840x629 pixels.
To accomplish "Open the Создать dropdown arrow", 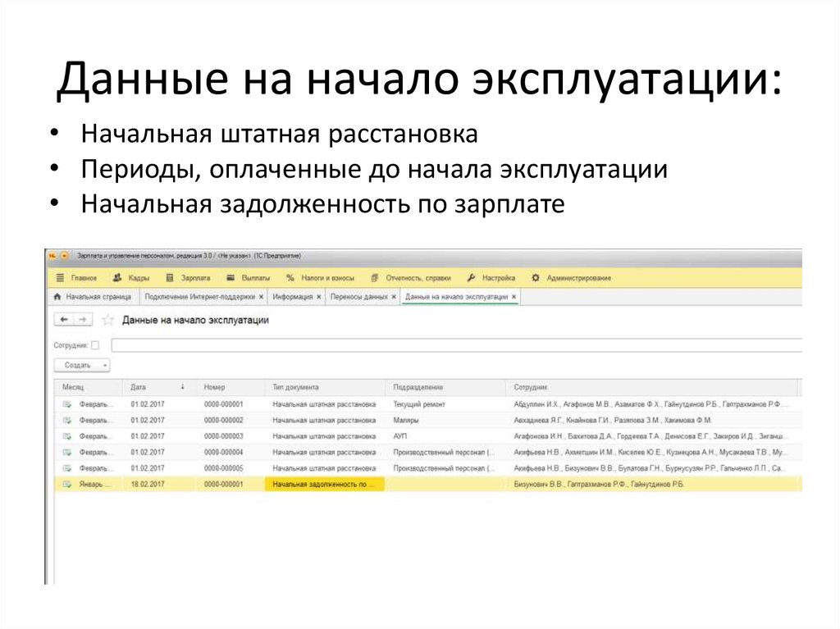I will click(104, 366).
